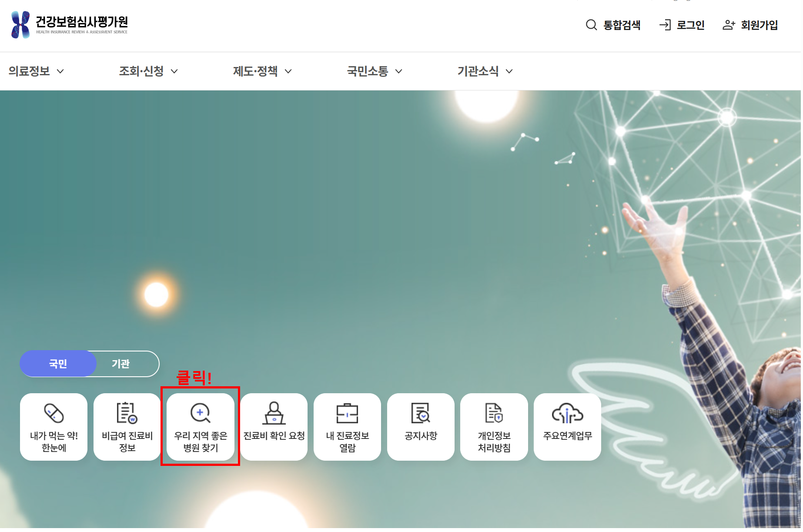Screen dimensions: 803x532
Task: Click the HEALTH INSURANCE REVIEW & ASSESSMENT SERVICE text
Action: pyautogui.click(x=82, y=32)
